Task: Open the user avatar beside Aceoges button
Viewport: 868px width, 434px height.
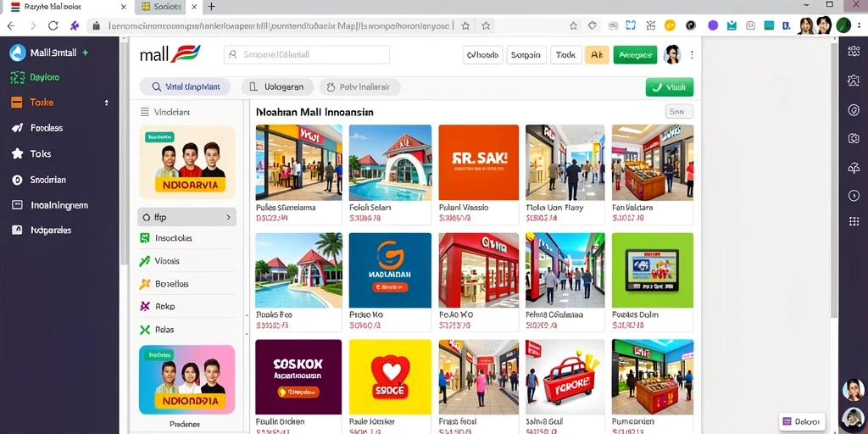Action: click(x=672, y=54)
